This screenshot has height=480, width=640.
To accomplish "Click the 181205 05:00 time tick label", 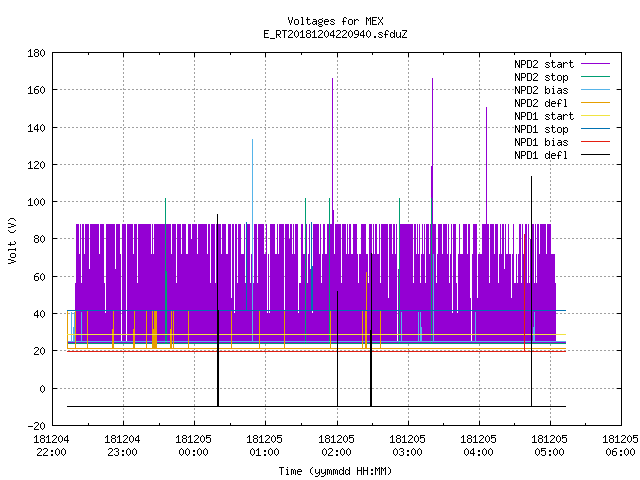I will pyautogui.click(x=549, y=446).
